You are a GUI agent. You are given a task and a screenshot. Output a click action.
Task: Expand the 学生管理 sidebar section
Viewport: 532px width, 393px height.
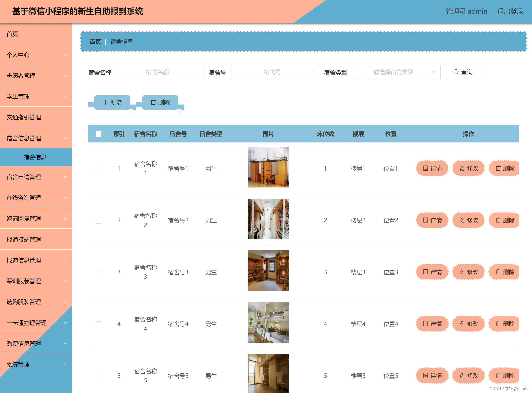tap(36, 96)
